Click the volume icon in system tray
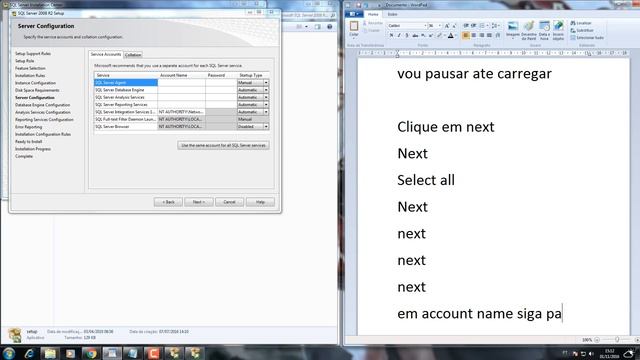This screenshot has height=360, width=640. tap(591, 353)
